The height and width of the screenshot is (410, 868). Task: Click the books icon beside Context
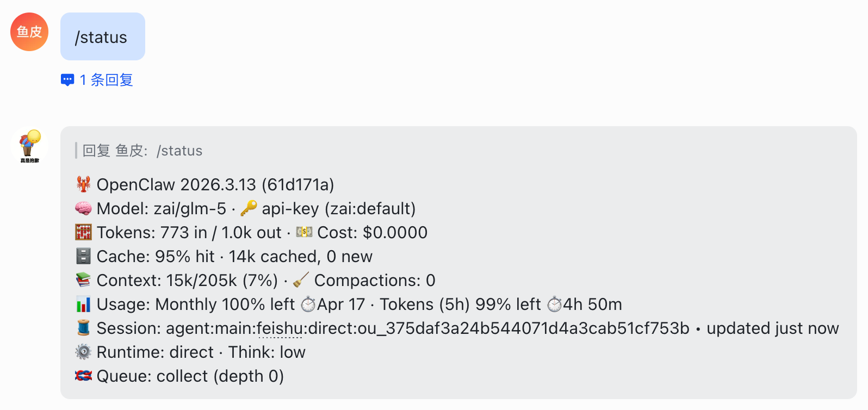click(83, 280)
